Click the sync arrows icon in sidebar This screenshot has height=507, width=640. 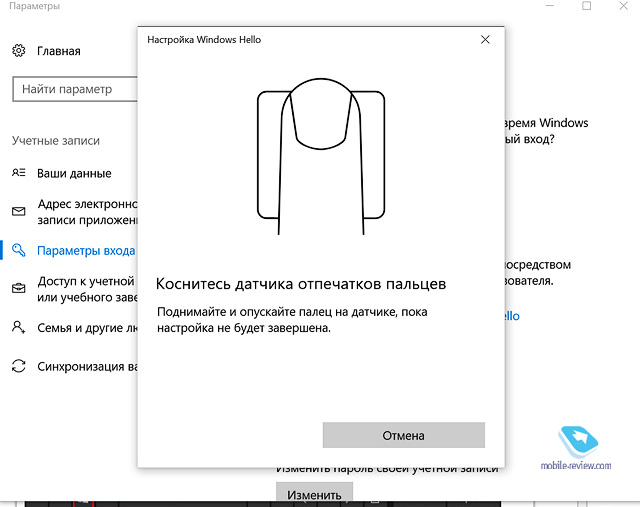[x=18, y=366]
